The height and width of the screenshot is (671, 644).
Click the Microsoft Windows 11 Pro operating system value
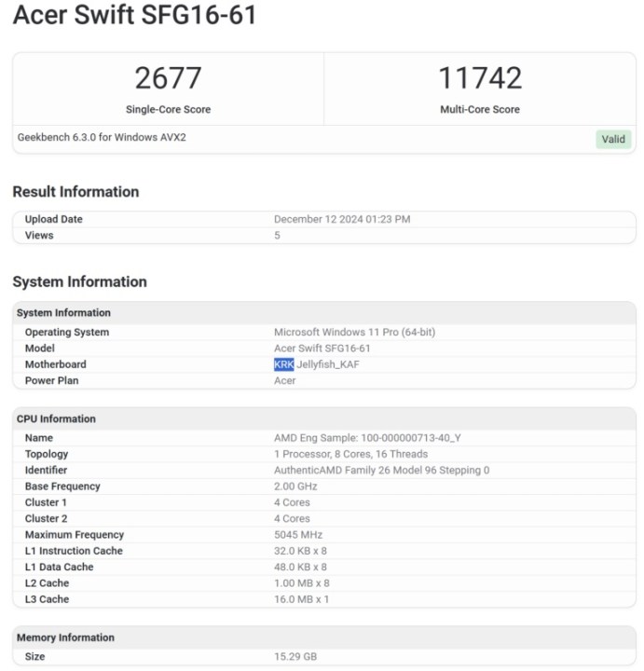[354, 333]
